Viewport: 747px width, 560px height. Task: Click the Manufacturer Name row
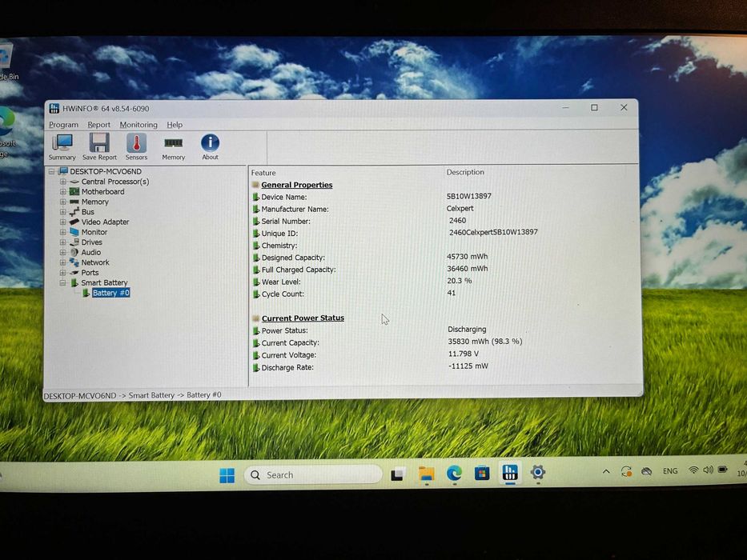pos(443,209)
